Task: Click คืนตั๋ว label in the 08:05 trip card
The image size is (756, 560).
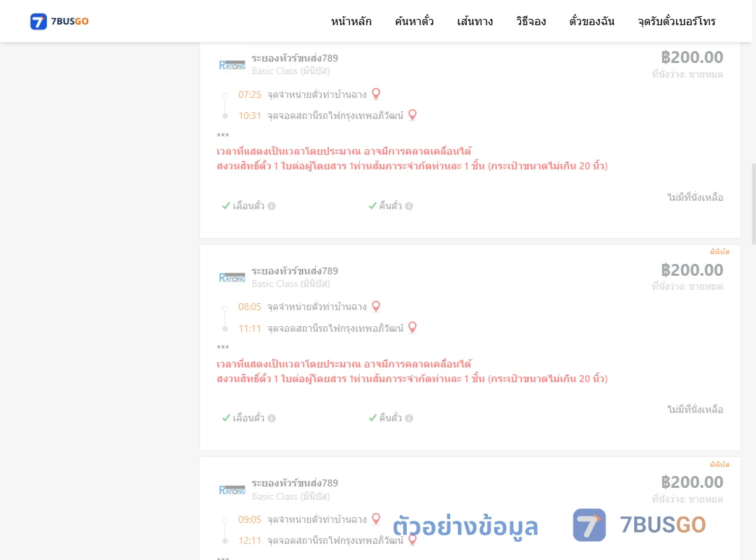Action: tap(391, 418)
